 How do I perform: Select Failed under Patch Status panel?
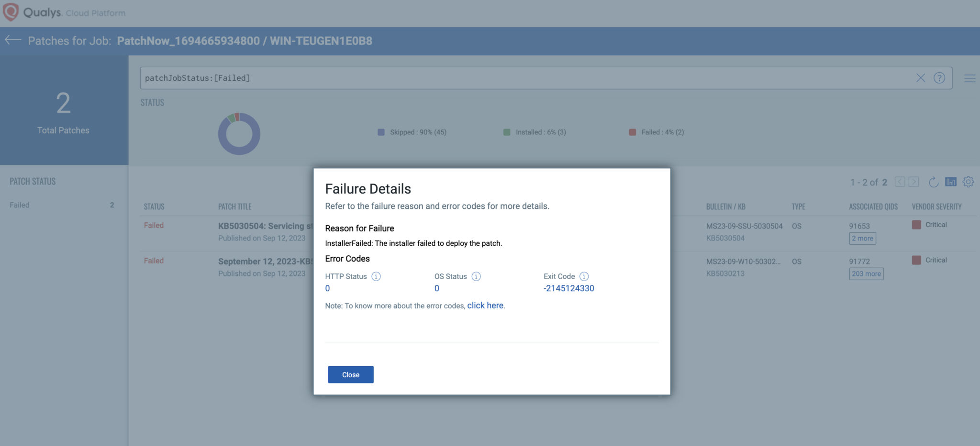pyautogui.click(x=19, y=205)
